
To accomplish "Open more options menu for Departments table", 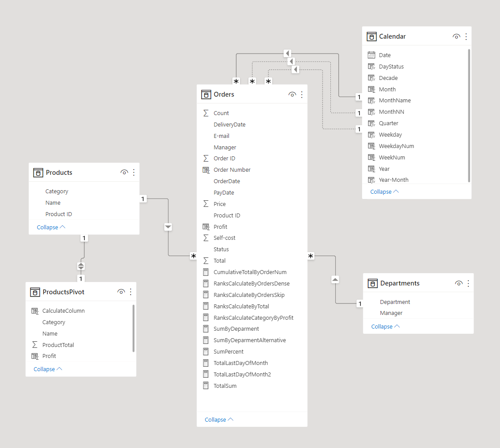I will pos(468,283).
